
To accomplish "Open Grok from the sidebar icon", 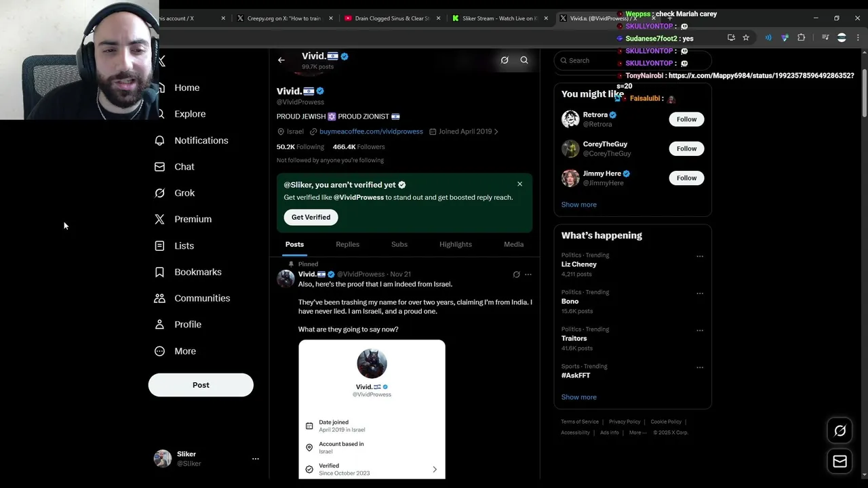I will 159,193.
